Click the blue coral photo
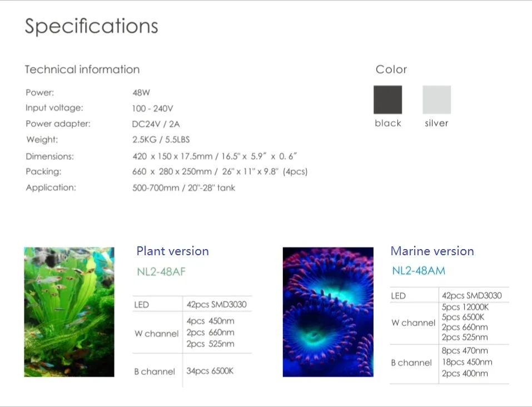532x407 pixels. click(x=328, y=312)
